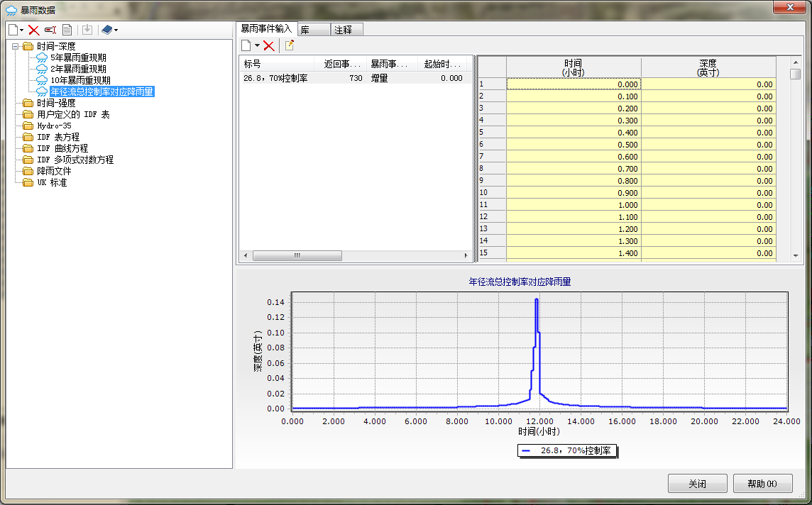Select the 时间-深度 folder
Image resolution: width=812 pixels, height=505 pixels.
(56, 47)
